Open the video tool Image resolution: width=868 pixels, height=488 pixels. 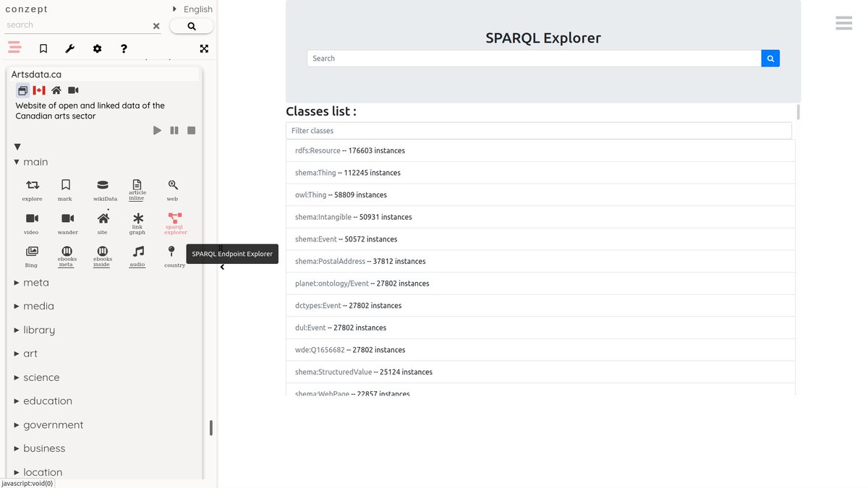click(32, 223)
